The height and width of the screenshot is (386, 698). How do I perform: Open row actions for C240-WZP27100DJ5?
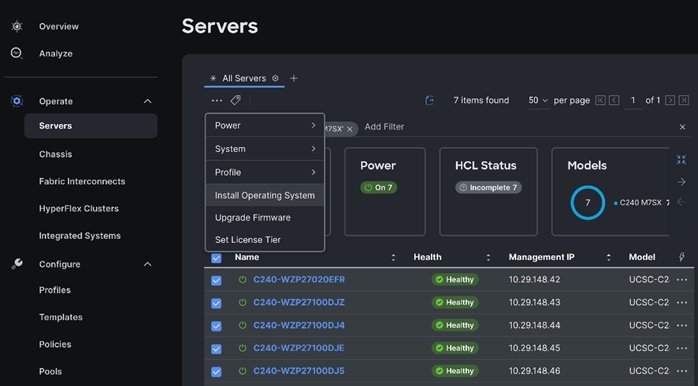tap(682, 371)
